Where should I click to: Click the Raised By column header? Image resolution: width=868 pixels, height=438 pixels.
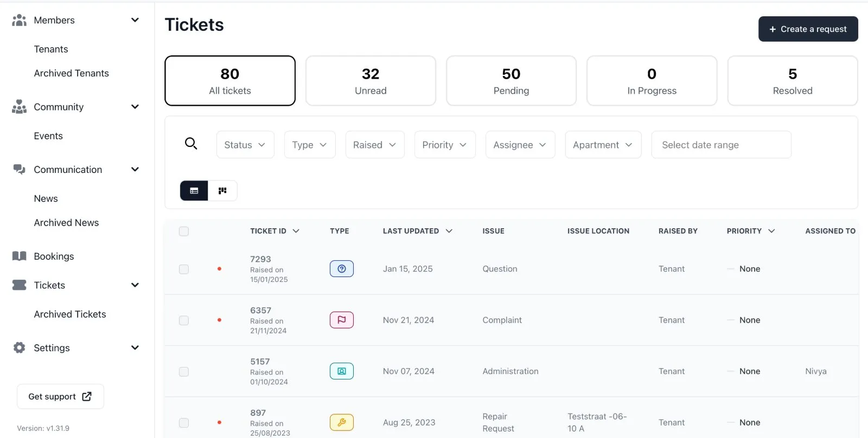pyautogui.click(x=678, y=231)
